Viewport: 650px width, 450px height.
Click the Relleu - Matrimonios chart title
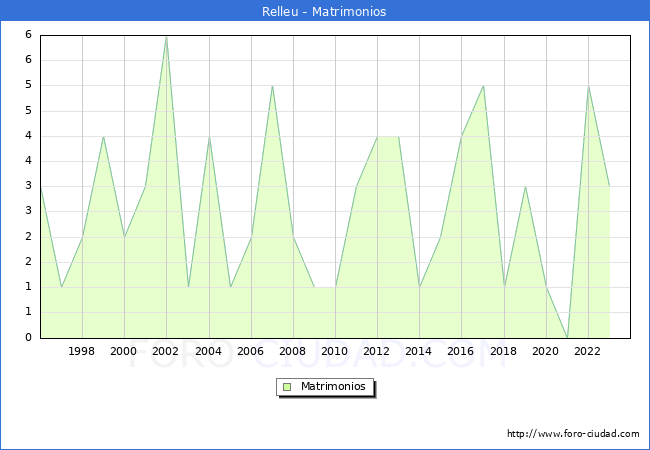[x=324, y=12]
